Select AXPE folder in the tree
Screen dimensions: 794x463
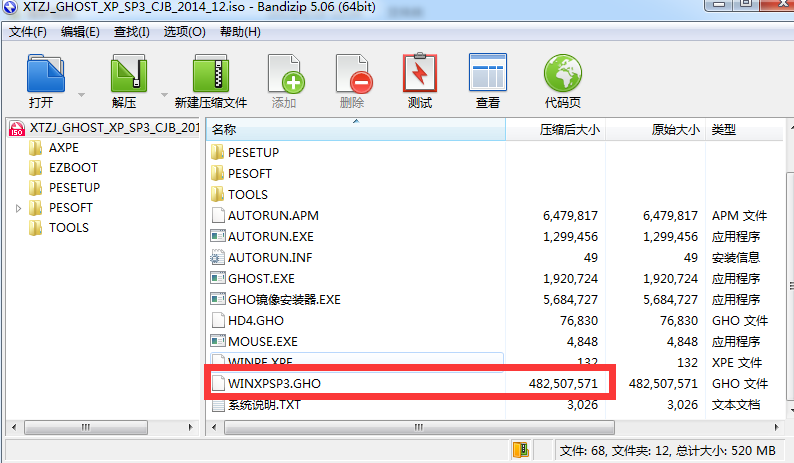pyautogui.click(x=64, y=148)
